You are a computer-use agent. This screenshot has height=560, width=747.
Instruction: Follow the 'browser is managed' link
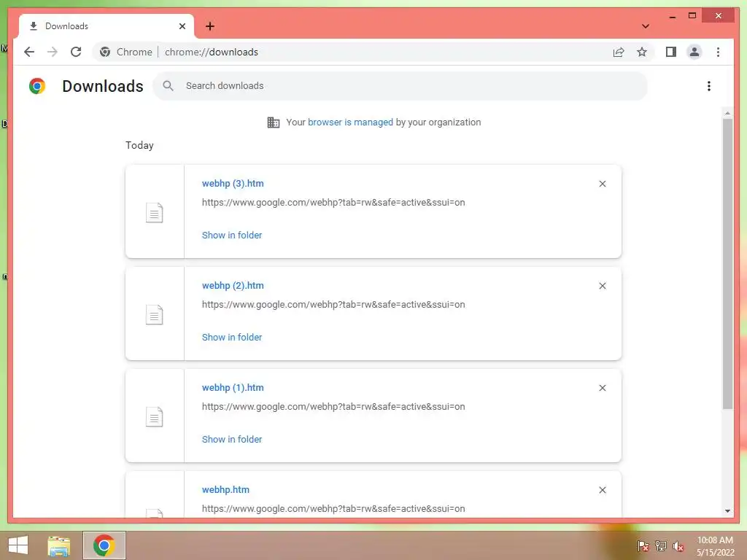[350, 122]
